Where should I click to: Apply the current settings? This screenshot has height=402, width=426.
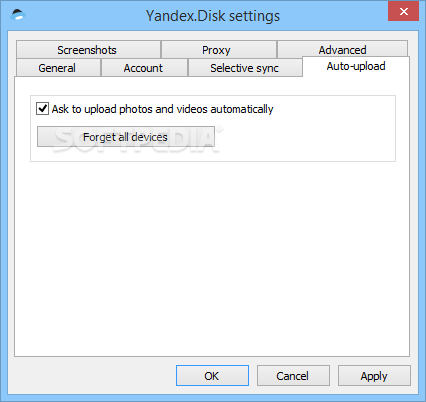374,376
